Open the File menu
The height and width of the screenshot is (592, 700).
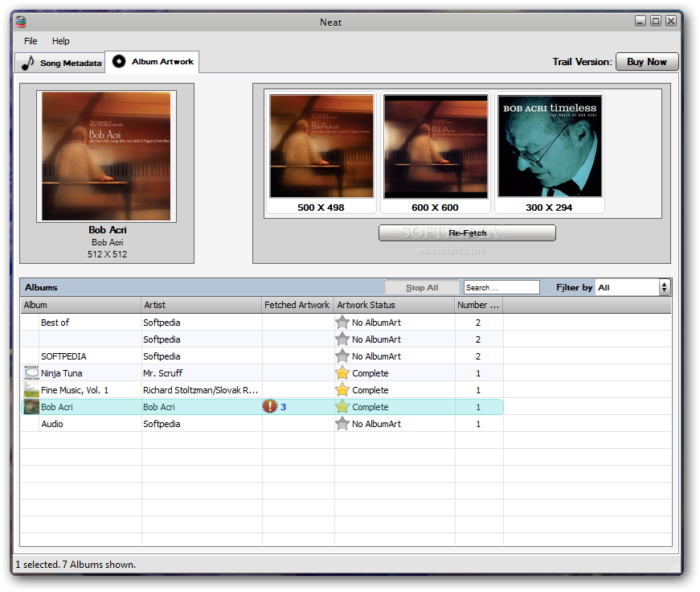click(x=31, y=41)
